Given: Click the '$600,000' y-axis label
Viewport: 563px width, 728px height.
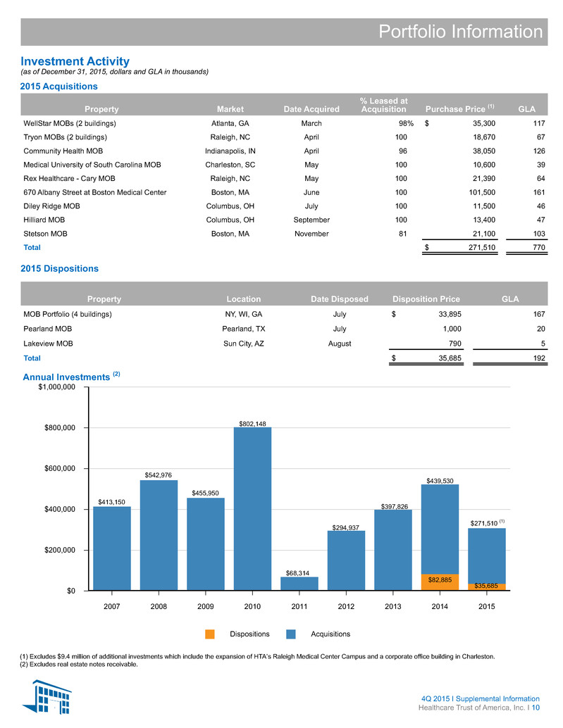Looking at the screenshot, I should tap(60, 468).
